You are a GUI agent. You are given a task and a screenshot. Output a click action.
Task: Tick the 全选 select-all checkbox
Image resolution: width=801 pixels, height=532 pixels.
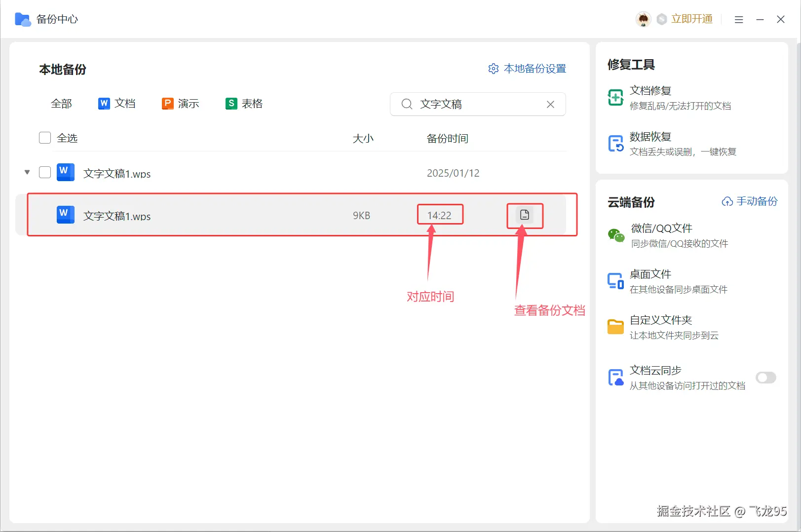(45, 138)
